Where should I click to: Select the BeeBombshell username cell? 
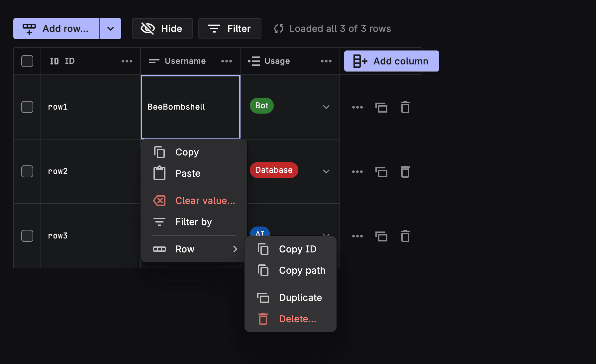(x=190, y=107)
